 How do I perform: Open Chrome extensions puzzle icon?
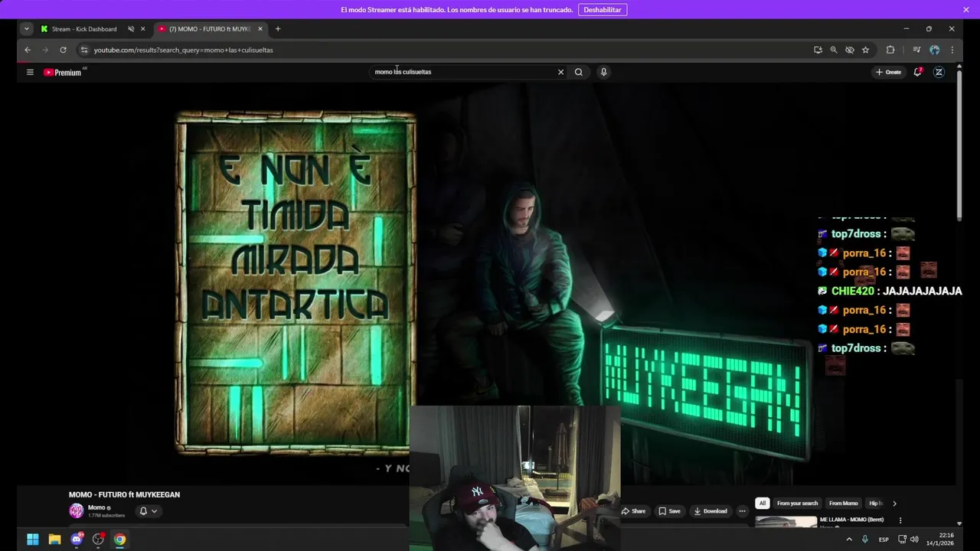coord(890,50)
